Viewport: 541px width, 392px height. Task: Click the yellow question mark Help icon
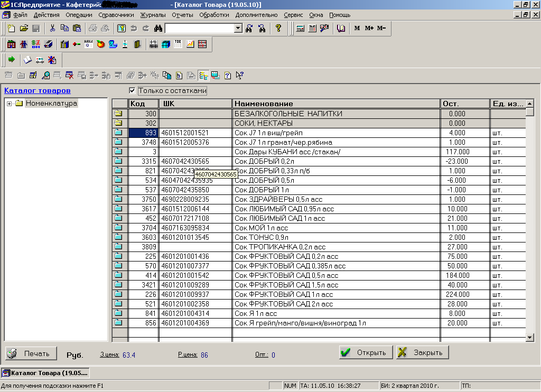[278, 29]
